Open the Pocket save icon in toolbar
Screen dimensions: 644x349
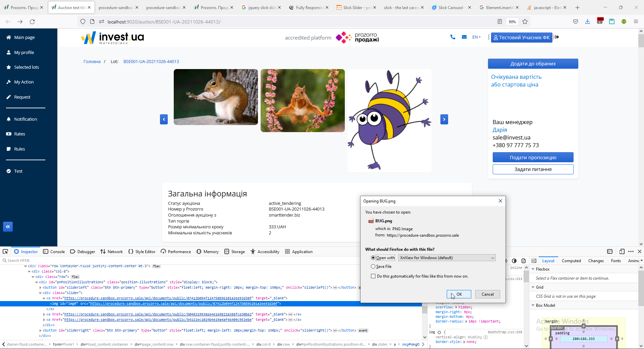(x=576, y=21)
